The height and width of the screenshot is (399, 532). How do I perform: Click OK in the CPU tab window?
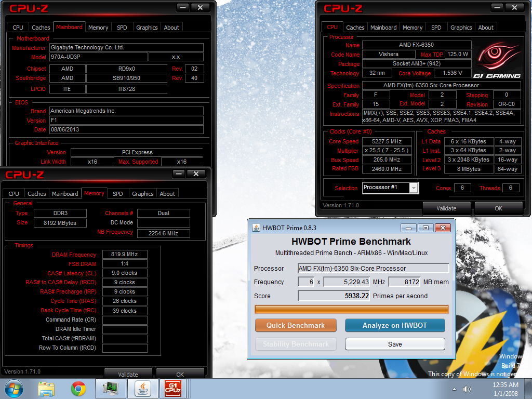(498, 208)
